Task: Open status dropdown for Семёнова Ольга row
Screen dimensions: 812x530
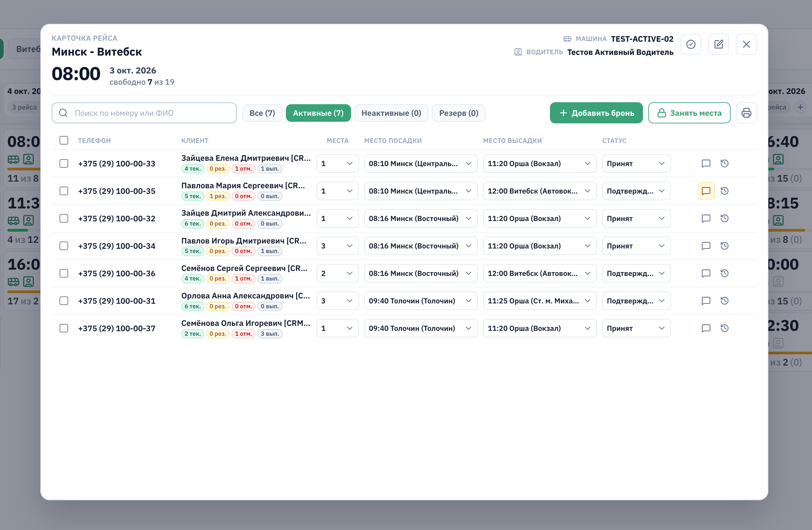Action: 636,328
